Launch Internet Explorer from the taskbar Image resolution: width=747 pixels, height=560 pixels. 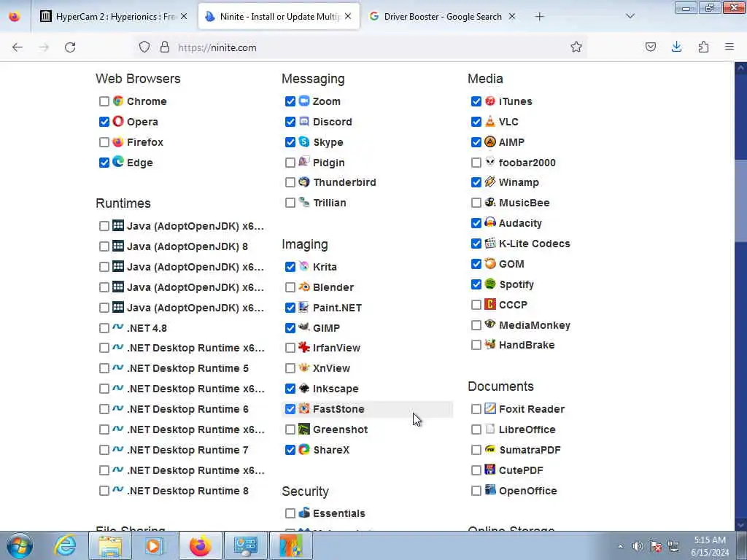[65, 545]
